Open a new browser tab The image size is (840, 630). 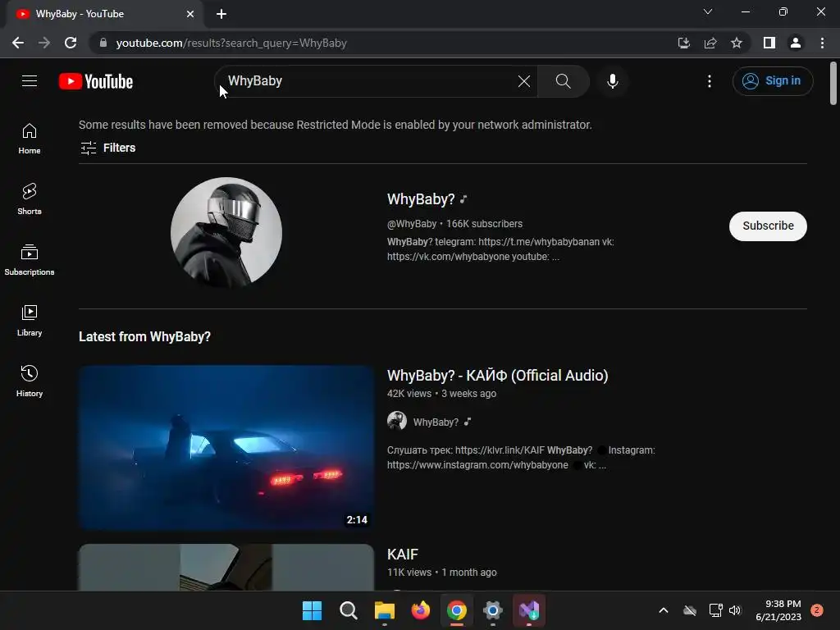(x=221, y=14)
